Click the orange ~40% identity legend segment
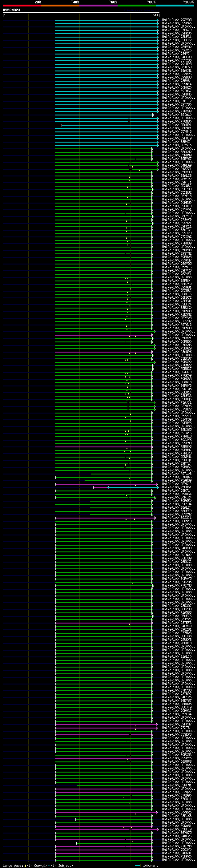 click(60, 6)
